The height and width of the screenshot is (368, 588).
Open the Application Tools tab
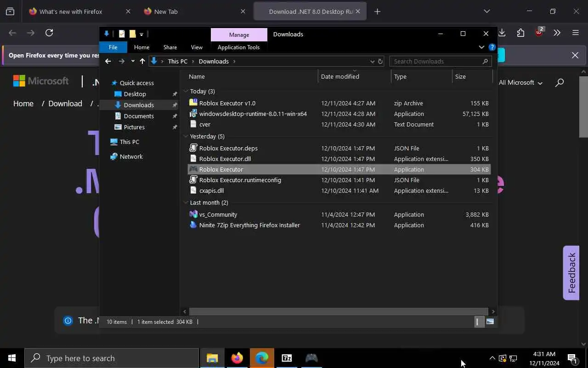(x=238, y=47)
